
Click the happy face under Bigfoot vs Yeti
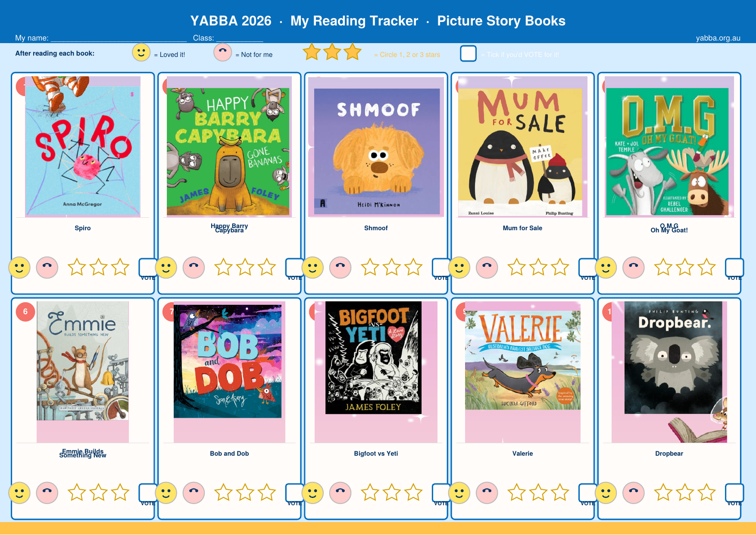pyautogui.click(x=312, y=493)
